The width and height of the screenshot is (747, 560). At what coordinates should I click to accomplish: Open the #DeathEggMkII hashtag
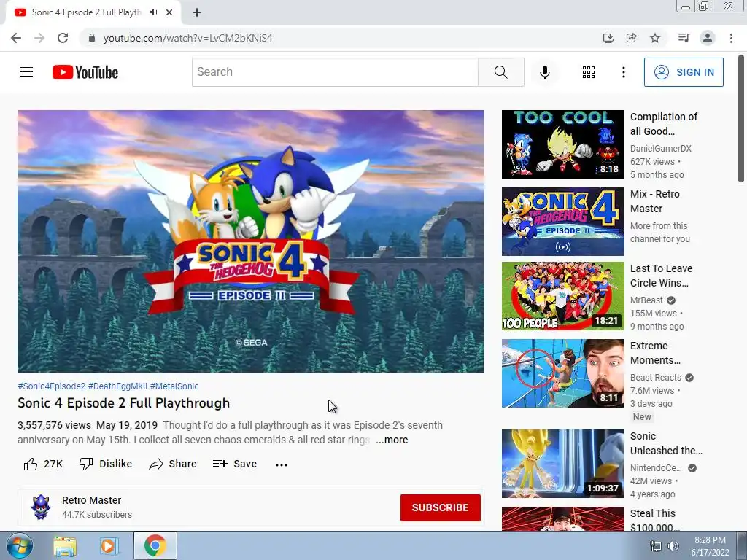click(x=117, y=386)
